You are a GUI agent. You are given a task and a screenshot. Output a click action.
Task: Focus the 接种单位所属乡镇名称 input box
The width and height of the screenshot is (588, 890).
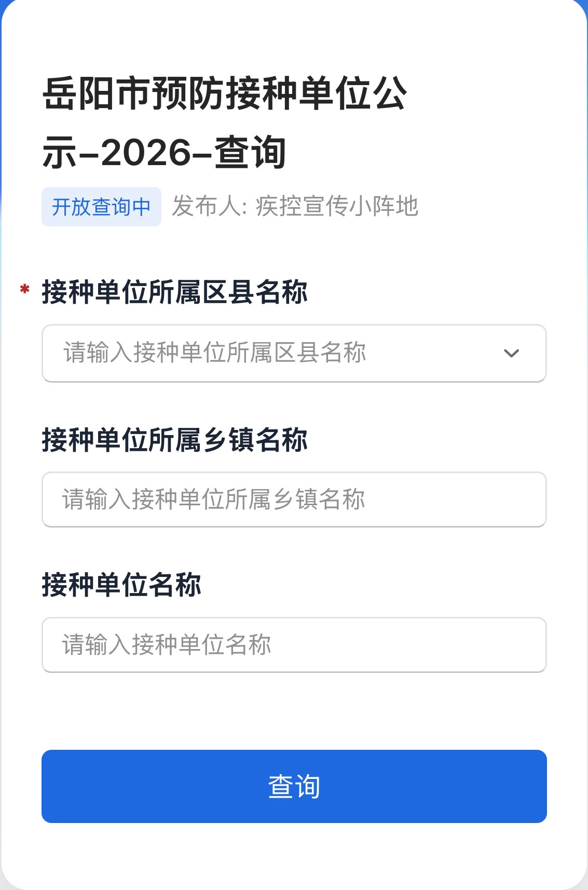(x=294, y=500)
